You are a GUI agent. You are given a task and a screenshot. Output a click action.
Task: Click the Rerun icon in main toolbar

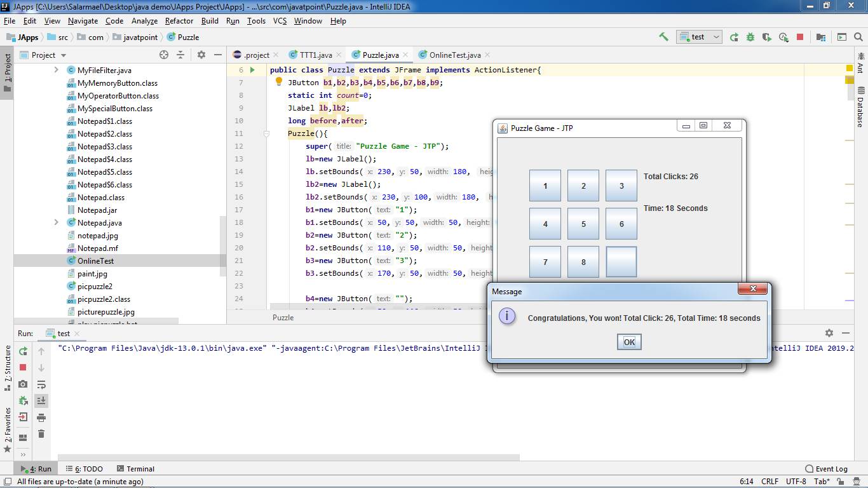(734, 37)
